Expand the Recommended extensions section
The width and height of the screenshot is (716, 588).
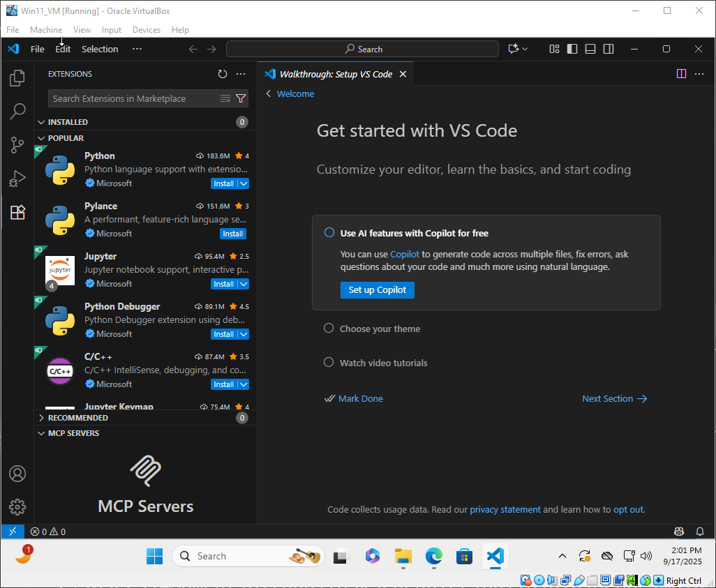tap(77, 418)
